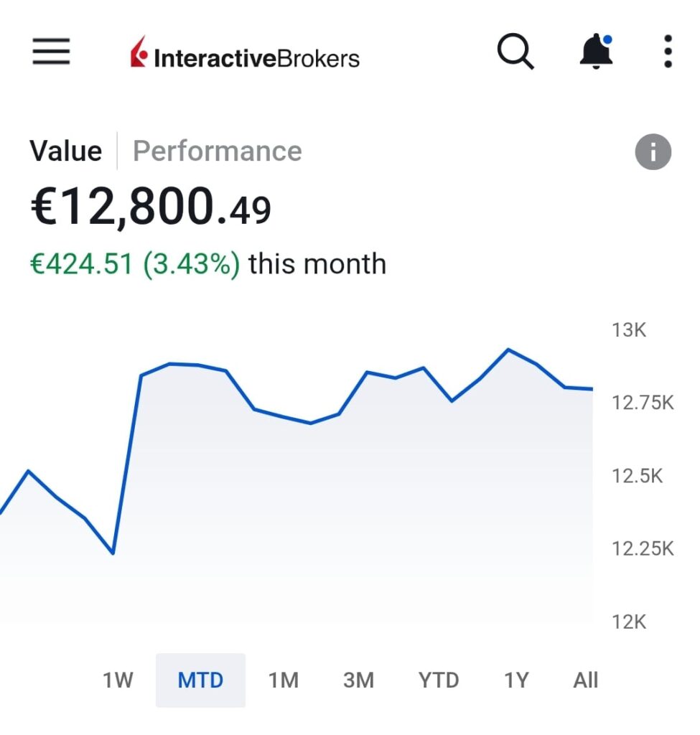Click the 13K axis label
The width and height of the screenshot is (700, 735).
point(629,330)
